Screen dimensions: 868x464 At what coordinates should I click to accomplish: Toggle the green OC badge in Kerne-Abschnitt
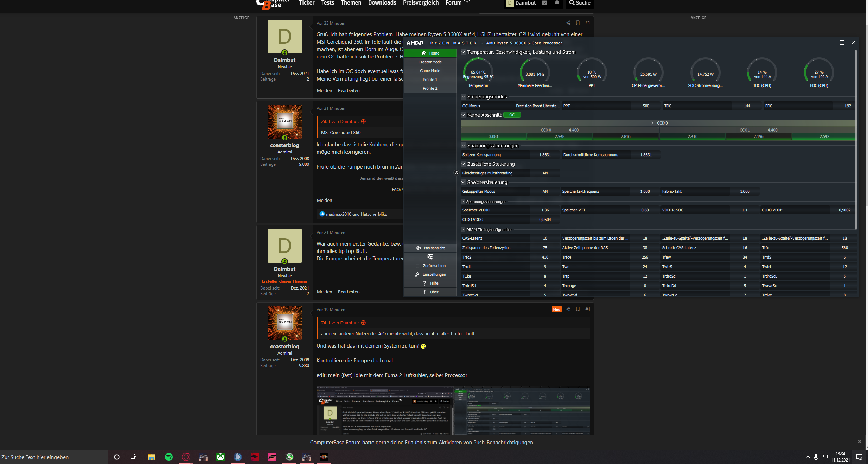tap(512, 115)
